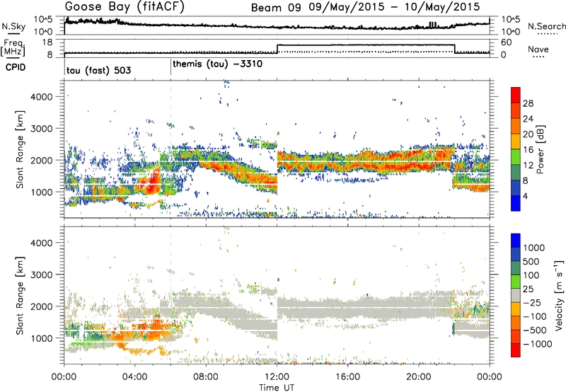This screenshot has height=392, width=566.
Task: Click the "20" tick on the Power colorbar
Action: point(528,134)
